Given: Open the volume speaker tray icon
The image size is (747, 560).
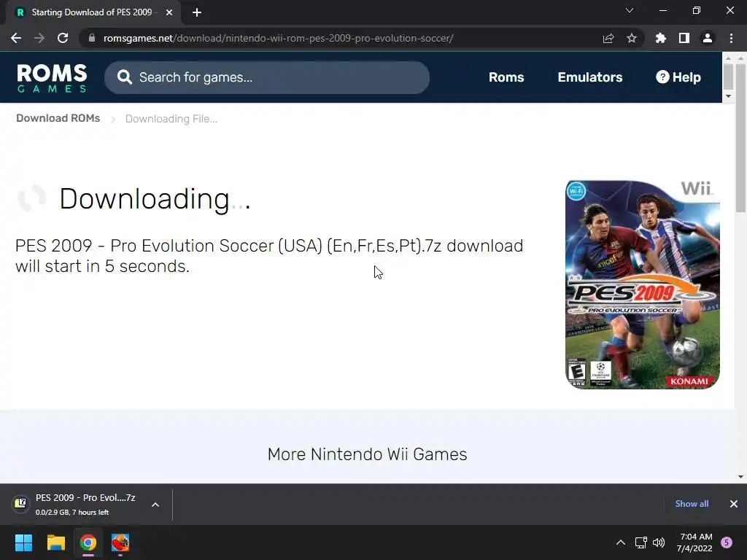Looking at the screenshot, I should coord(659,542).
